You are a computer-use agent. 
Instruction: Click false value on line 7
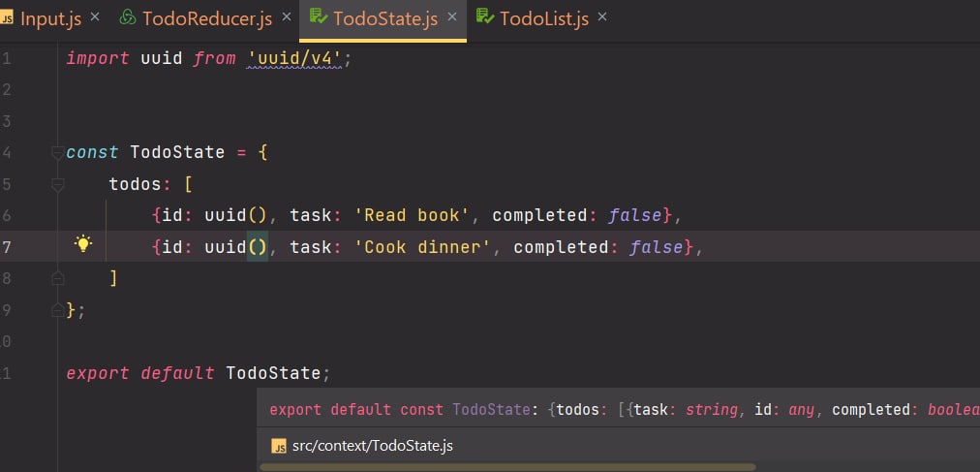click(656, 247)
